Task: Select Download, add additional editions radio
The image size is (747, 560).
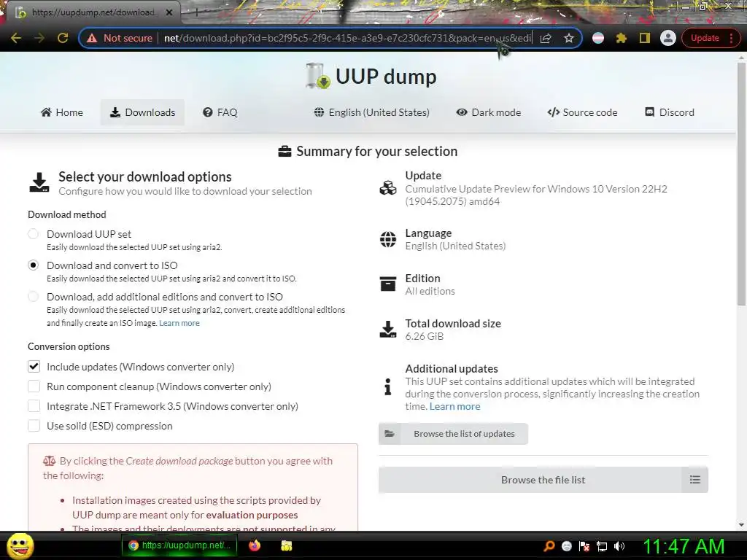Action: [34, 297]
